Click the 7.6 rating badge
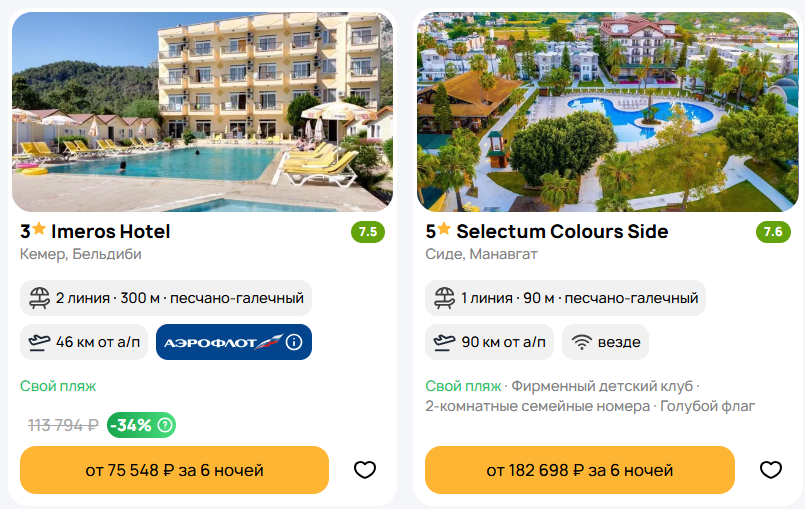 coord(773,232)
